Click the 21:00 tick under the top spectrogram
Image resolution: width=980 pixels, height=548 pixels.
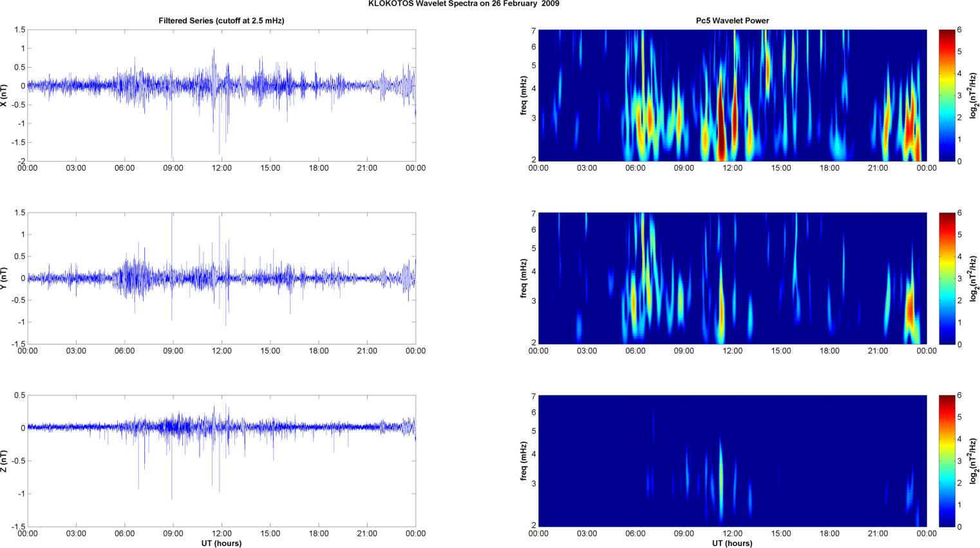point(878,168)
